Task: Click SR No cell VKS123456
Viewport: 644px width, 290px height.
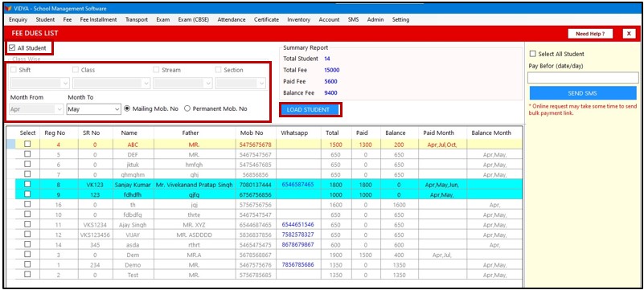Action: tap(95, 235)
